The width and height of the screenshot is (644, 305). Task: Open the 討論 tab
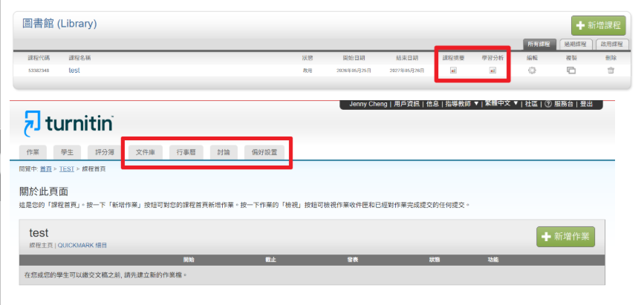click(224, 152)
